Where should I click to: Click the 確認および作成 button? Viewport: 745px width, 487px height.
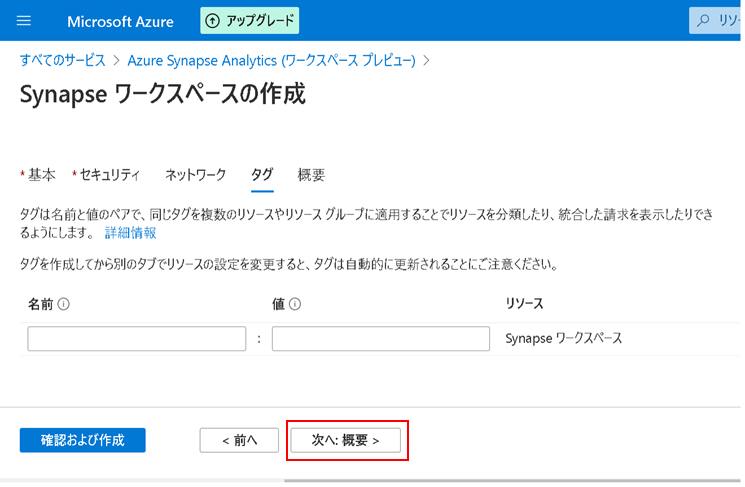(x=83, y=440)
